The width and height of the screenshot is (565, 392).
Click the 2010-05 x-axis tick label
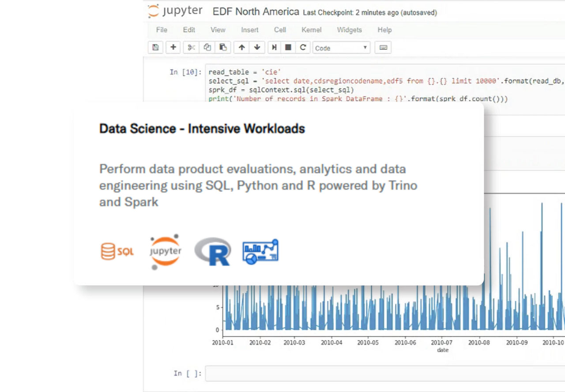[368, 342]
